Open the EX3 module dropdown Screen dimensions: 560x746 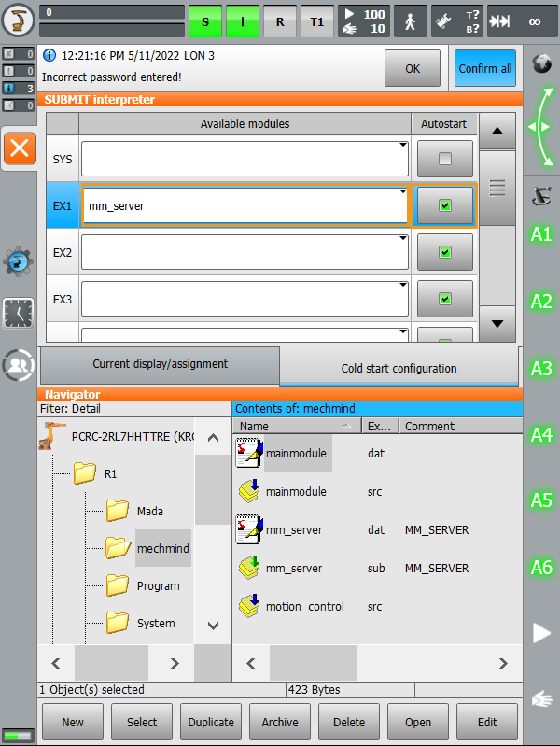coord(245,299)
